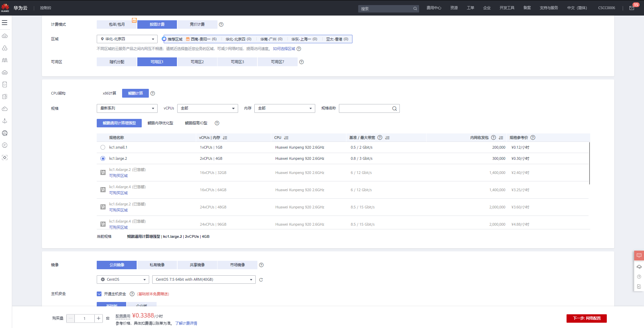Viewport: 644px width, 328px height.
Task: Click the search icon in the 规格名称 field
Action: pyautogui.click(x=394, y=108)
